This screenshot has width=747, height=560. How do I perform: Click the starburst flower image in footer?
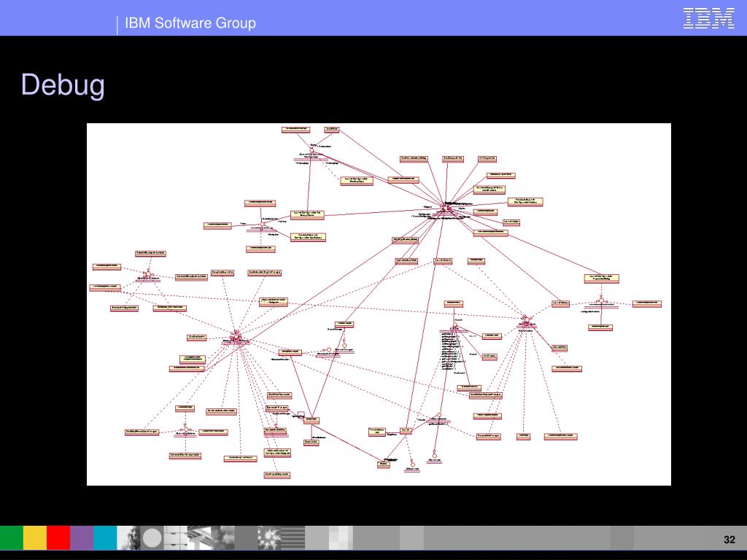269,538
